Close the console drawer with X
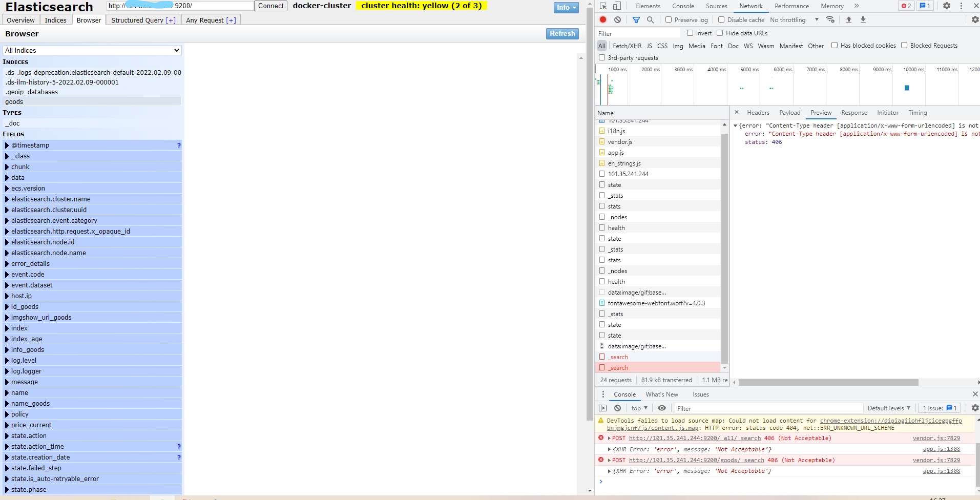This screenshot has width=980, height=500. coord(975,394)
